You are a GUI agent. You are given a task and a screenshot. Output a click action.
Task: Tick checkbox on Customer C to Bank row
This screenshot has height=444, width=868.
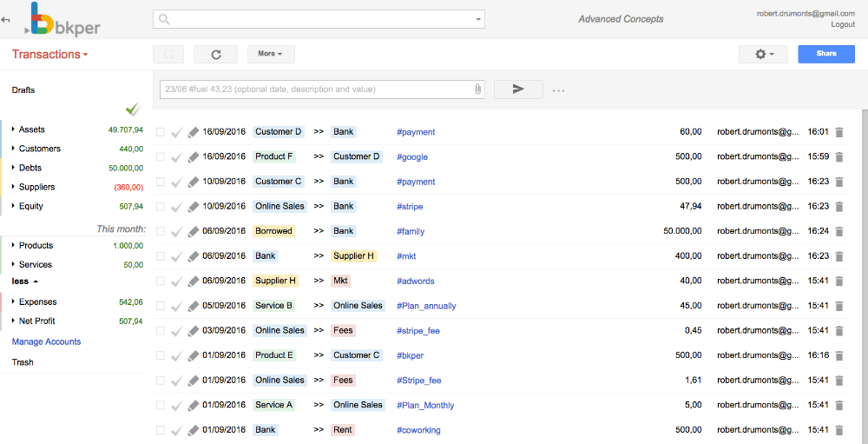[161, 182]
